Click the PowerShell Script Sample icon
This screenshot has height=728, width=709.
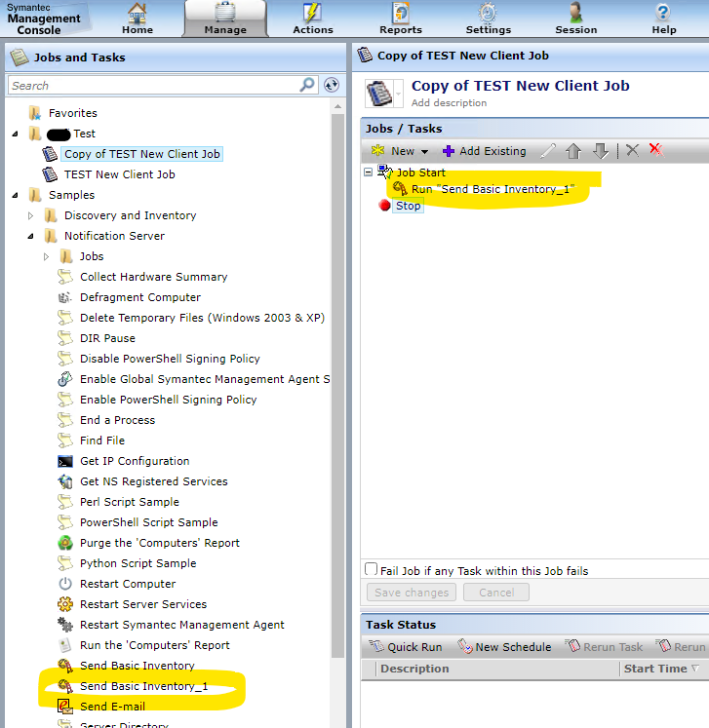65,522
